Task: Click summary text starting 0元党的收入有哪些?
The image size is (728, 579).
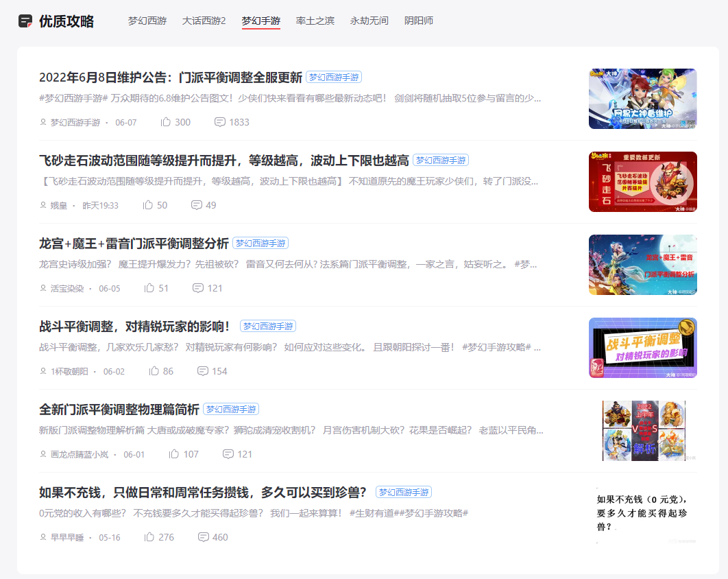Action: click(x=254, y=513)
